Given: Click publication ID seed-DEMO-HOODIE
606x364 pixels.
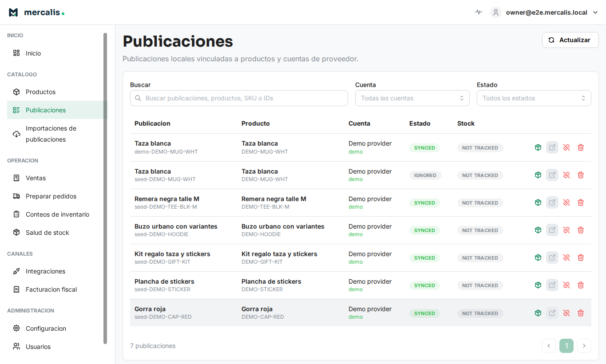Looking at the screenshot, I should pyautogui.click(x=161, y=234).
